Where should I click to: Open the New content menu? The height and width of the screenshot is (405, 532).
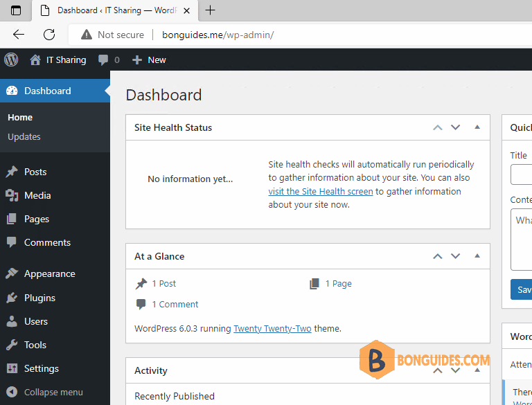point(149,60)
